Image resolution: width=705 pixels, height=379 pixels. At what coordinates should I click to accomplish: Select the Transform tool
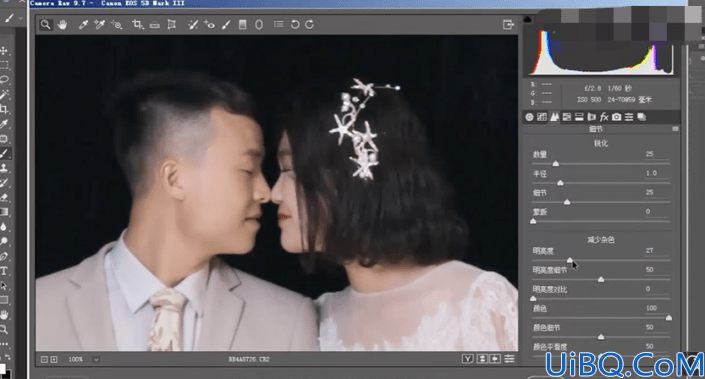[x=171, y=25]
